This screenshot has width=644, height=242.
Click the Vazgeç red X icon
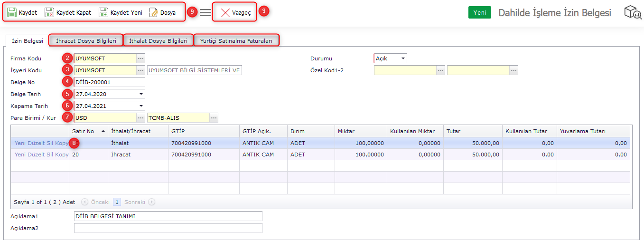click(225, 13)
